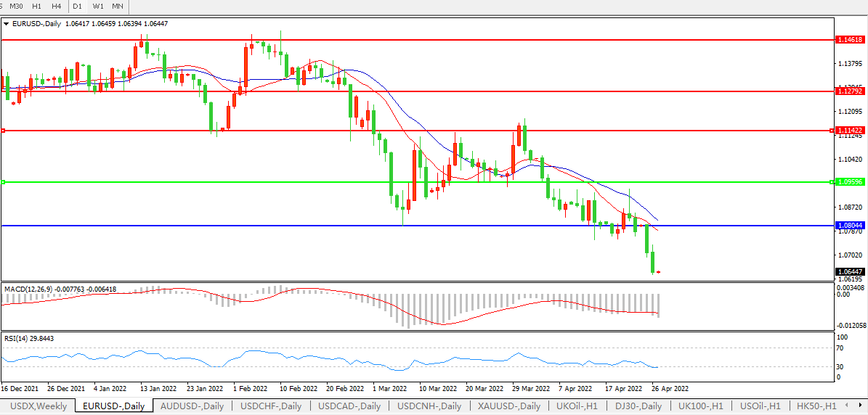
Task: Open the EURUSD chart title dropdown triangle
Action: point(7,24)
